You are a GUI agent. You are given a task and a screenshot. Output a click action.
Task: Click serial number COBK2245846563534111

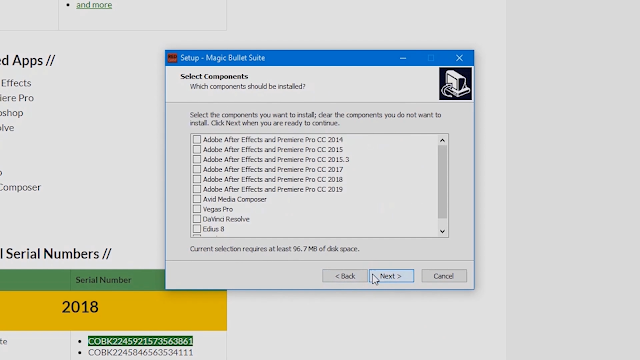coord(140,352)
